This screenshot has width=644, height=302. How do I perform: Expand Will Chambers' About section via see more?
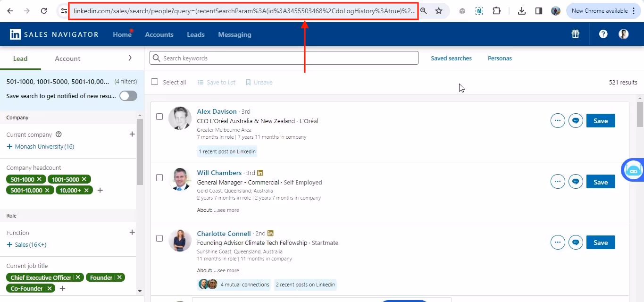[227, 210]
